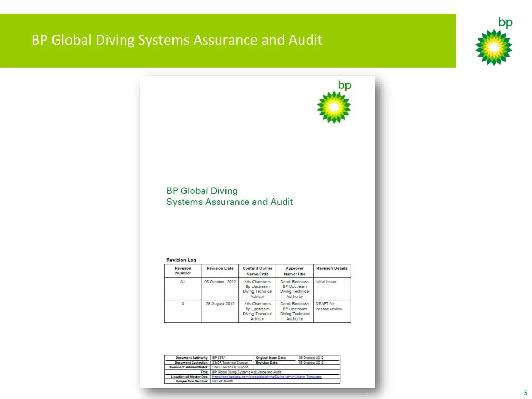Viewport: 532px width, 399px height.
Task: Click the 'Document Custodian:' label
Action: [x=191, y=362]
